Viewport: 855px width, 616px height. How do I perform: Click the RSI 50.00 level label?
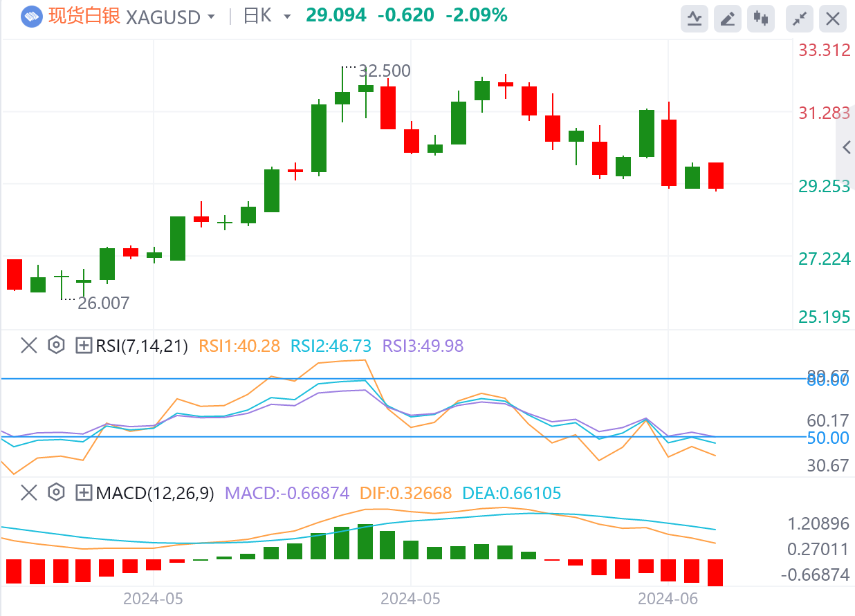[x=828, y=438]
